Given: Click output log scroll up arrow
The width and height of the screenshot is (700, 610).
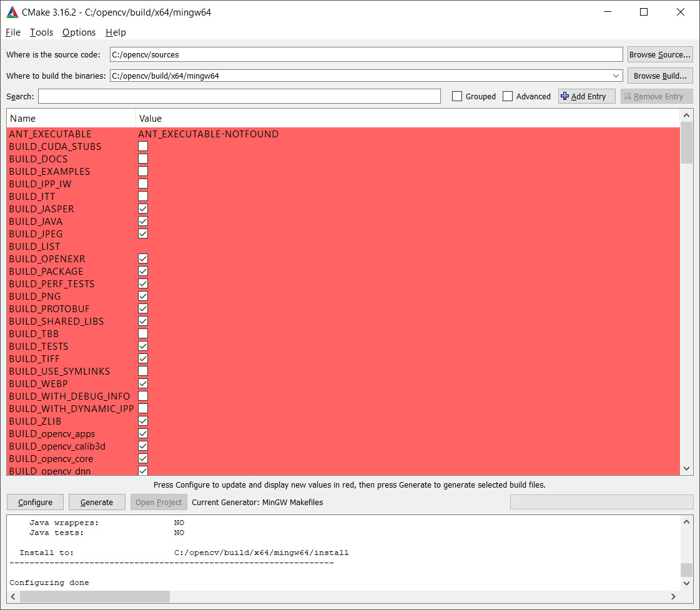Looking at the screenshot, I should [x=687, y=521].
